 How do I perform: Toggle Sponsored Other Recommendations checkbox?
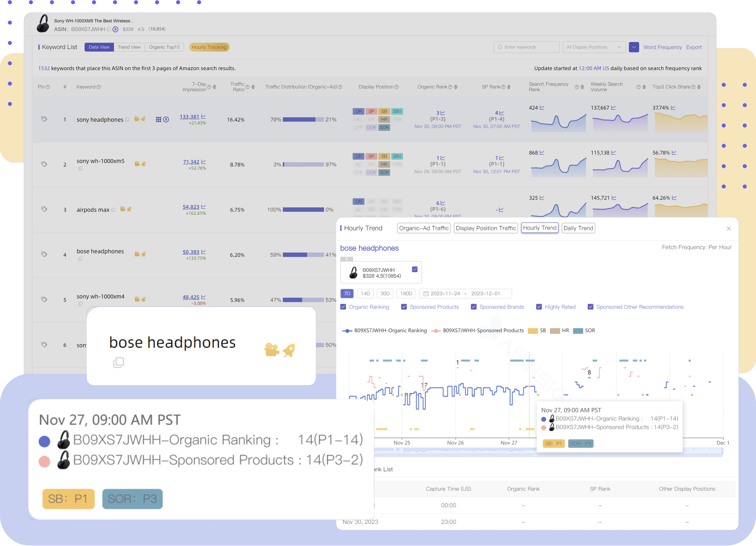[x=590, y=307]
